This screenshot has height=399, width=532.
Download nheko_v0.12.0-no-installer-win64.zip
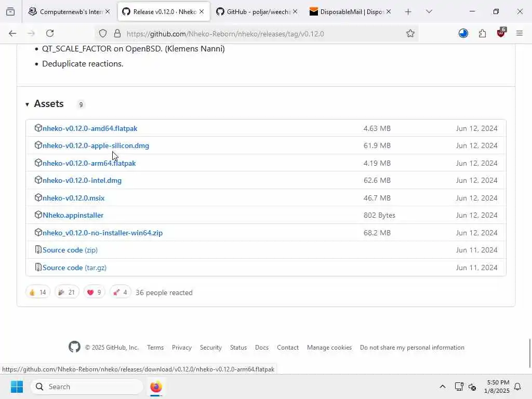click(x=102, y=233)
